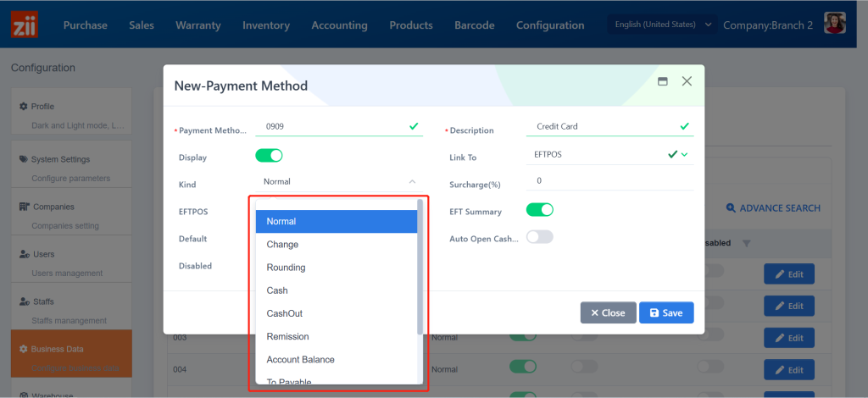Click the Advance Search magnifier icon
The width and height of the screenshot is (868, 398).
pyautogui.click(x=731, y=208)
